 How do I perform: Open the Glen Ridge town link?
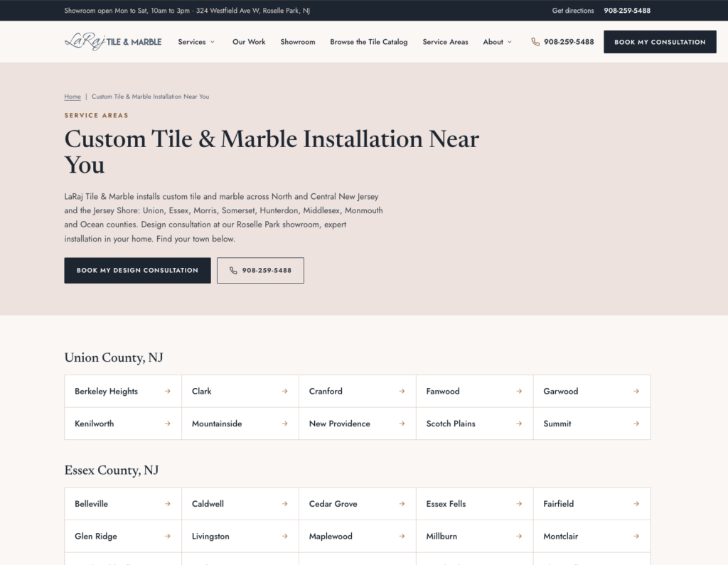click(123, 536)
